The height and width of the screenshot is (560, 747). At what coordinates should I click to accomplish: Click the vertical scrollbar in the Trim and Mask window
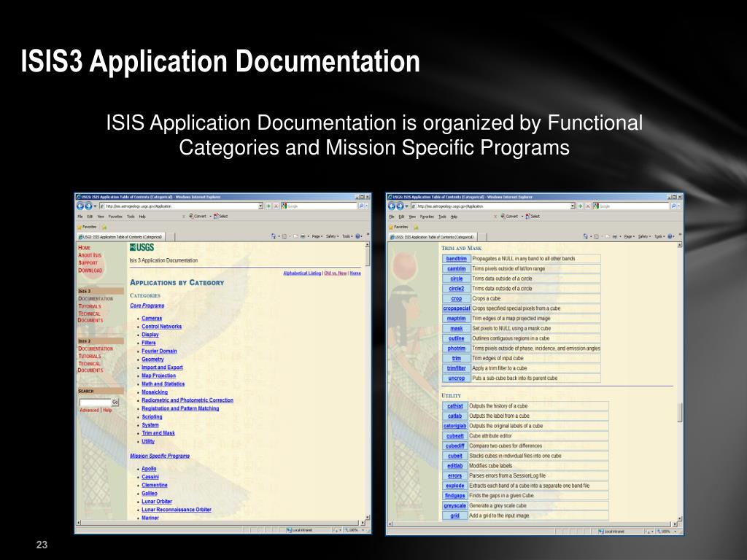point(680,412)
